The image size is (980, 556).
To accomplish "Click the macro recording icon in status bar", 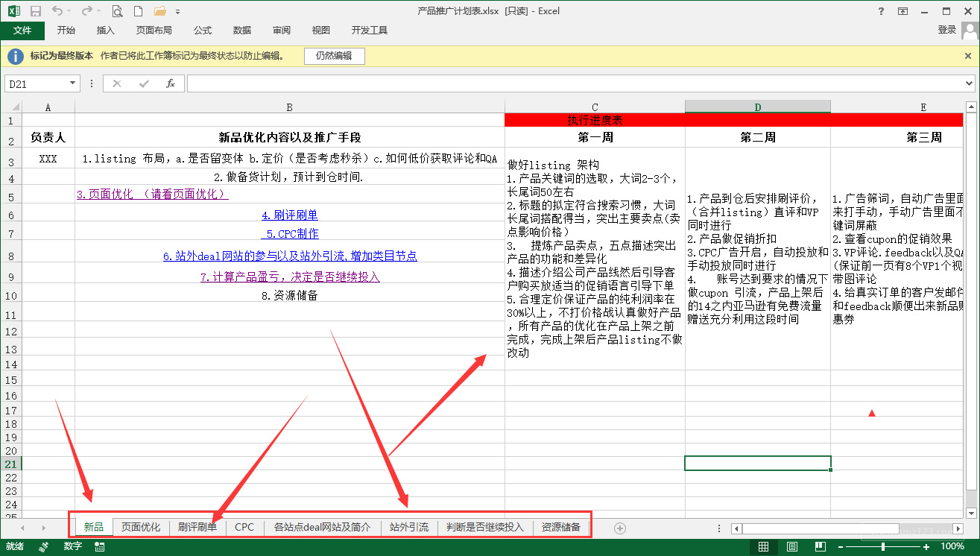I will (x=100, y=547).
